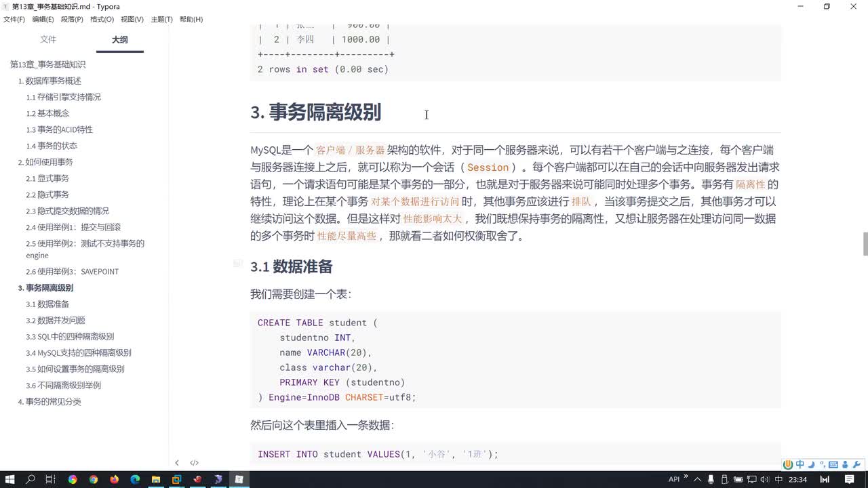This screenshot has width=868, height=488.
Task: Switch sidebar to 文件 tab
Action: pos(48,40)
